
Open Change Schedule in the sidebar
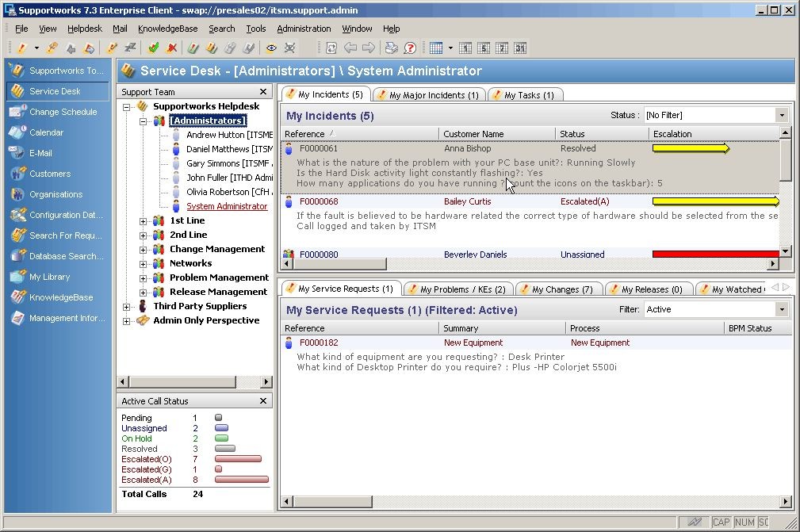click(x=62, y=112)
